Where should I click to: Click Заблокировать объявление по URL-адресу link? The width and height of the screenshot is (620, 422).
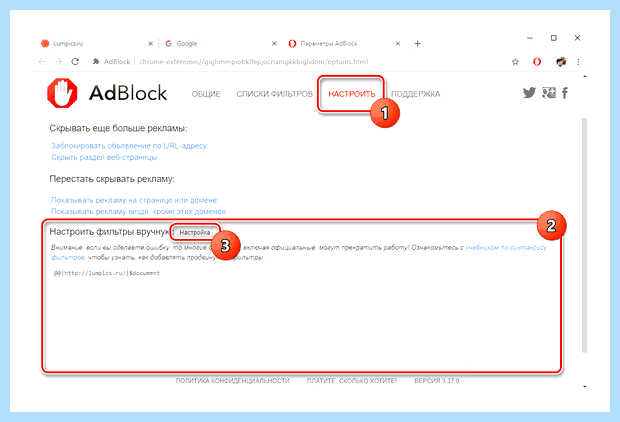click(129, 146)
